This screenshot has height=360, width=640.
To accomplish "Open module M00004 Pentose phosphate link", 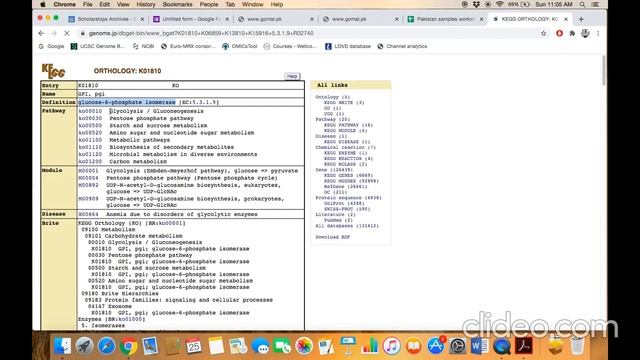I will click(x=89, y=178).
